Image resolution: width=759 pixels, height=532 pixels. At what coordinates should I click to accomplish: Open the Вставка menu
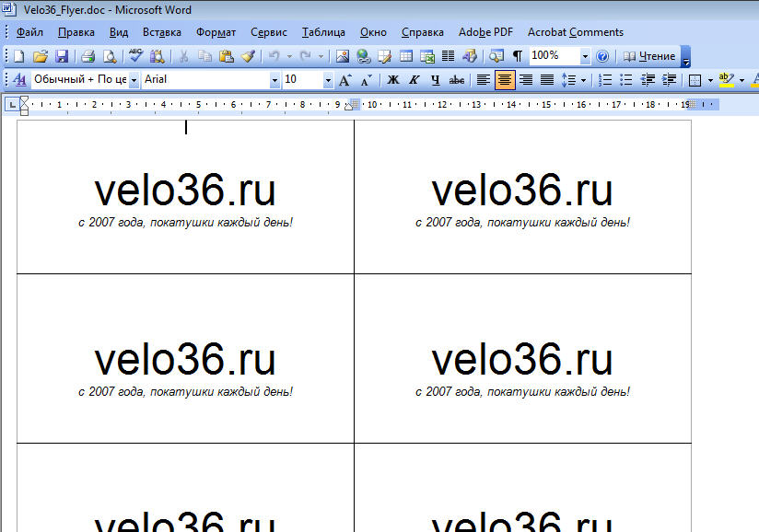click(x=162, y=32)
